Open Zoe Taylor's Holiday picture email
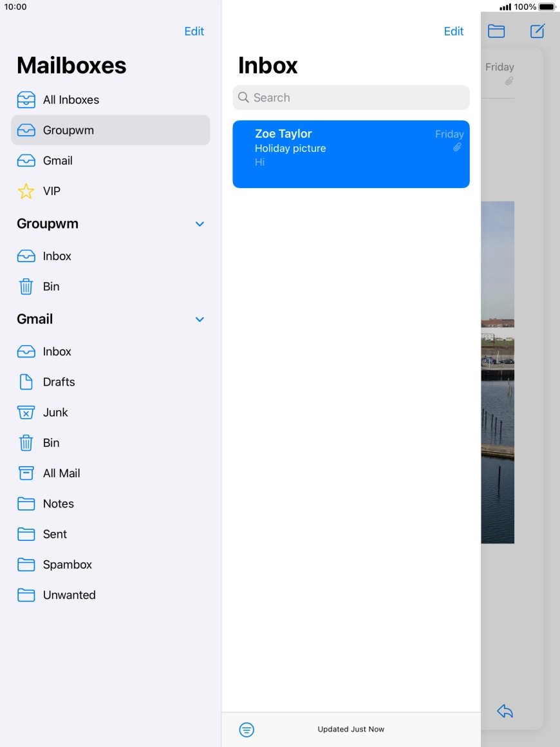 tap(351, 154)
